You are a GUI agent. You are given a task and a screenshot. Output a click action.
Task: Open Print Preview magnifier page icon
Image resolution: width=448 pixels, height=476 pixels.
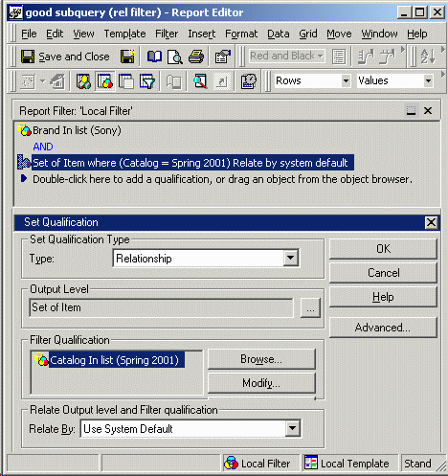[x=175, y=57]
